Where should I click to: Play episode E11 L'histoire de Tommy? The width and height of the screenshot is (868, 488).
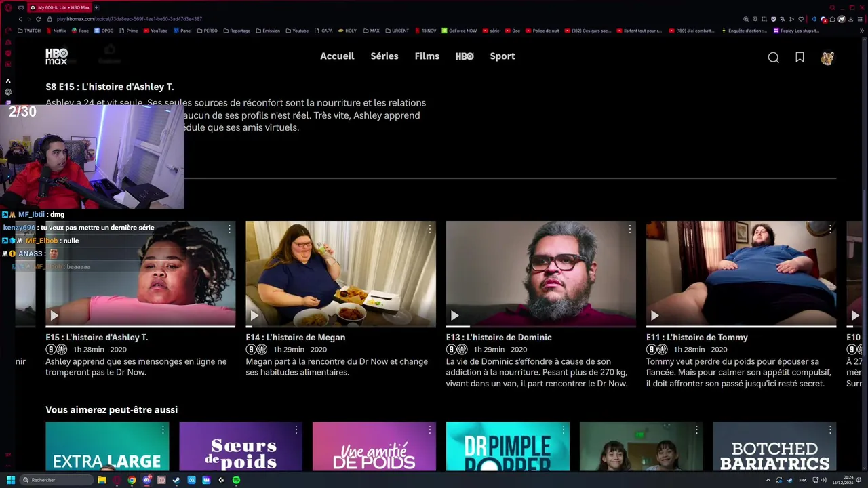654,315
